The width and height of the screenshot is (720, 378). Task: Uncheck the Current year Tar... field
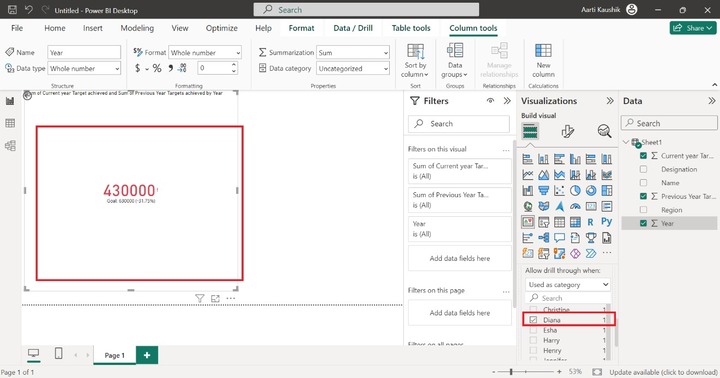point(643,156)
